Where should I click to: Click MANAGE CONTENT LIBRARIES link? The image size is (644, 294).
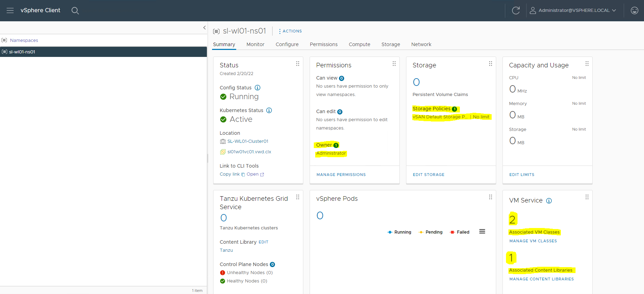click(542, 279)
